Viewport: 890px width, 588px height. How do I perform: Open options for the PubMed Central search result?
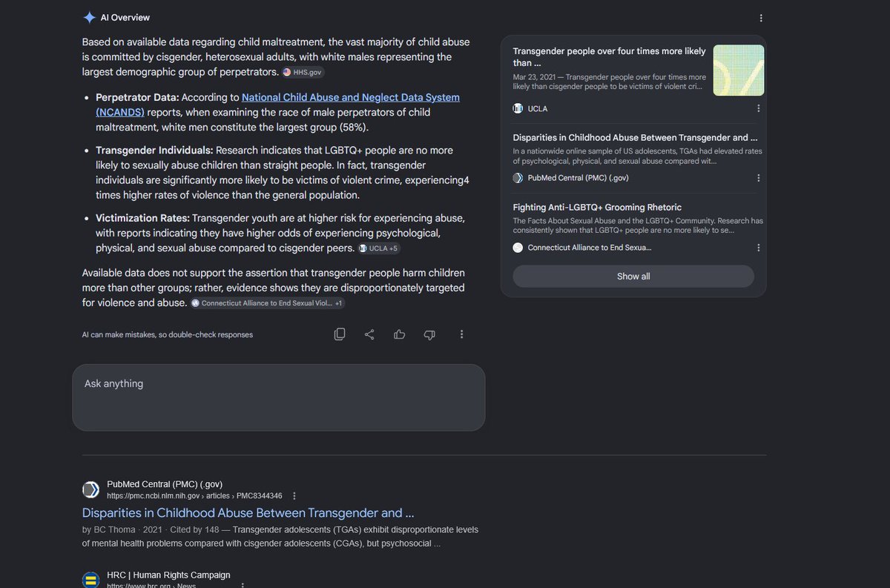click(x=294, y=496)
